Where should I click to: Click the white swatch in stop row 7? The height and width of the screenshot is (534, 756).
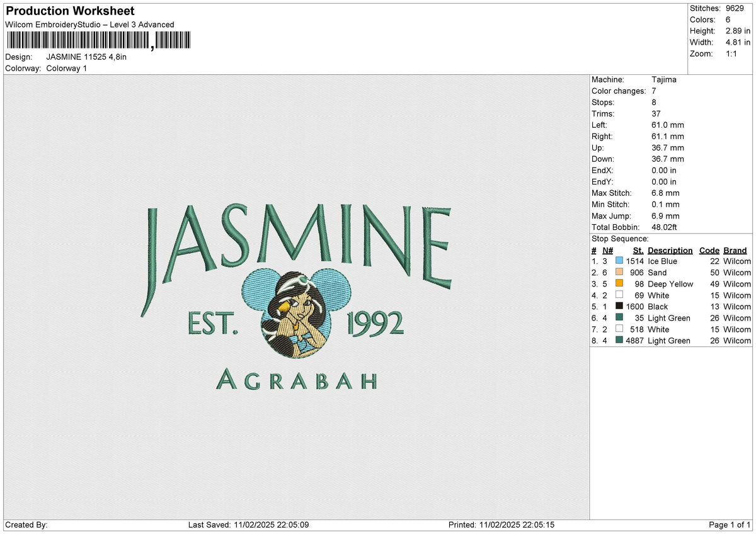pos(619,329)
